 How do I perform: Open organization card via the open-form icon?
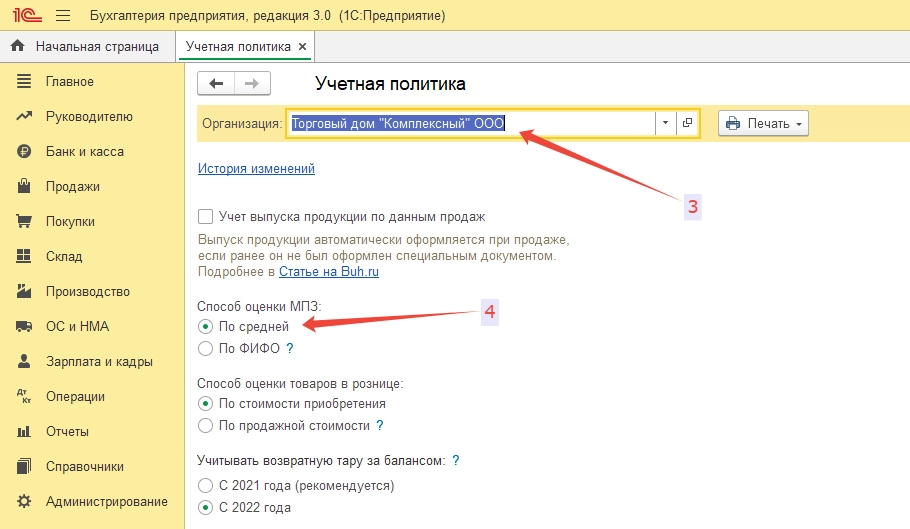[x=687, y=123]
